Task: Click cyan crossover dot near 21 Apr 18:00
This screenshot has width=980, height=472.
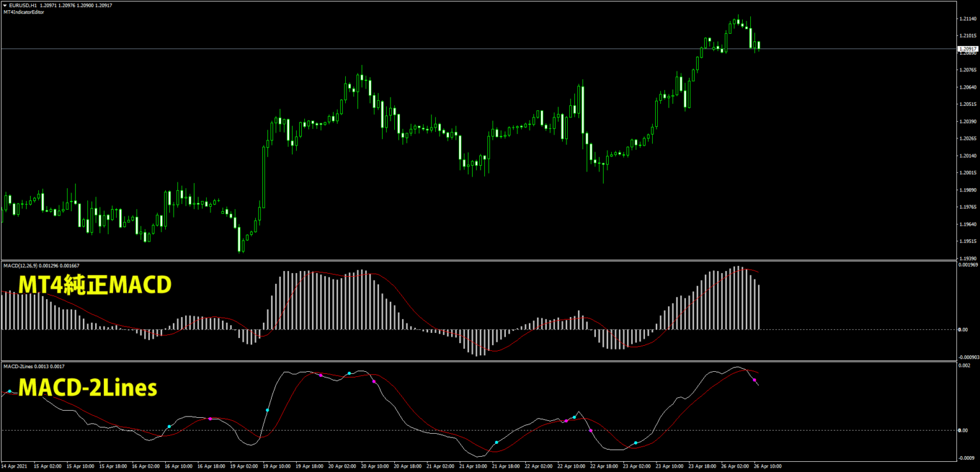Action: 496,442
